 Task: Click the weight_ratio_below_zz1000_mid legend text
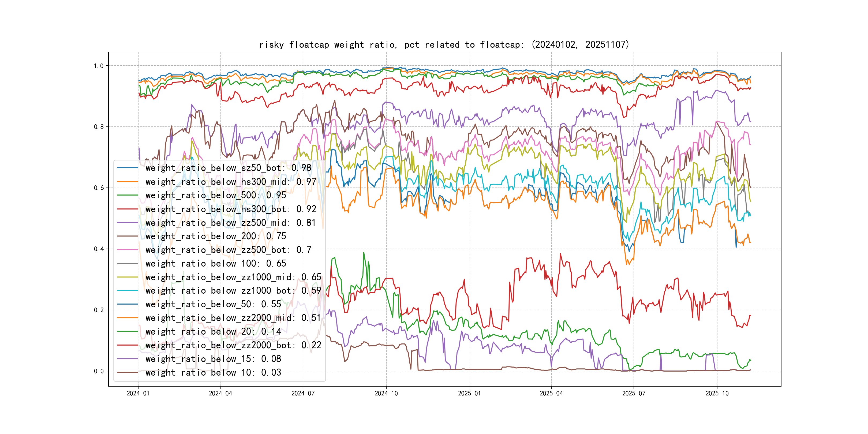point(233,277)
